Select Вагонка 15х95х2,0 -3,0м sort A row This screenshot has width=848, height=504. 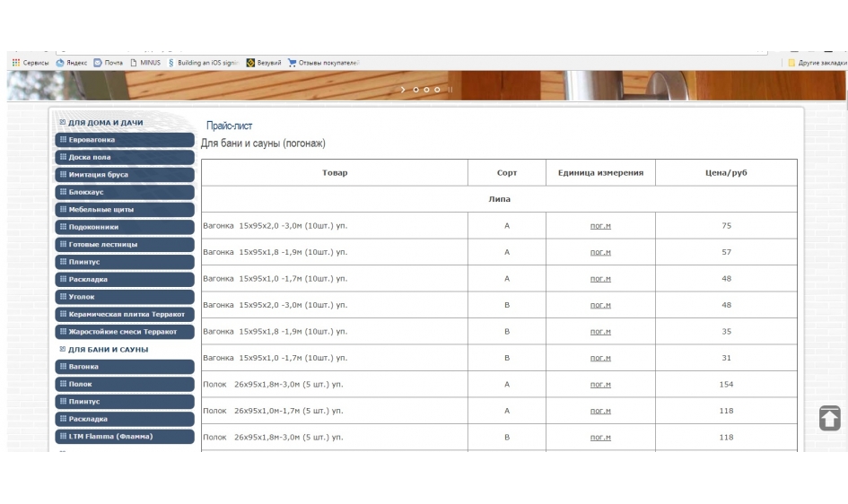point(499,226)
